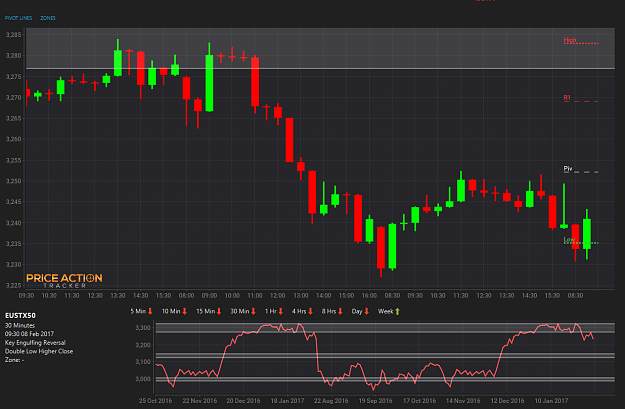Select the 1 Hr timeframe

coord(271,311)
